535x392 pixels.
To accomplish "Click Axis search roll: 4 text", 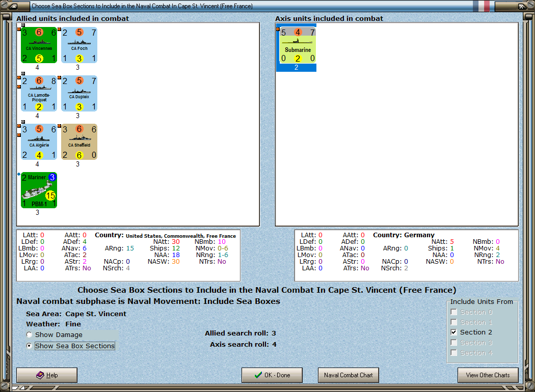I will click(x=243, y=344).
